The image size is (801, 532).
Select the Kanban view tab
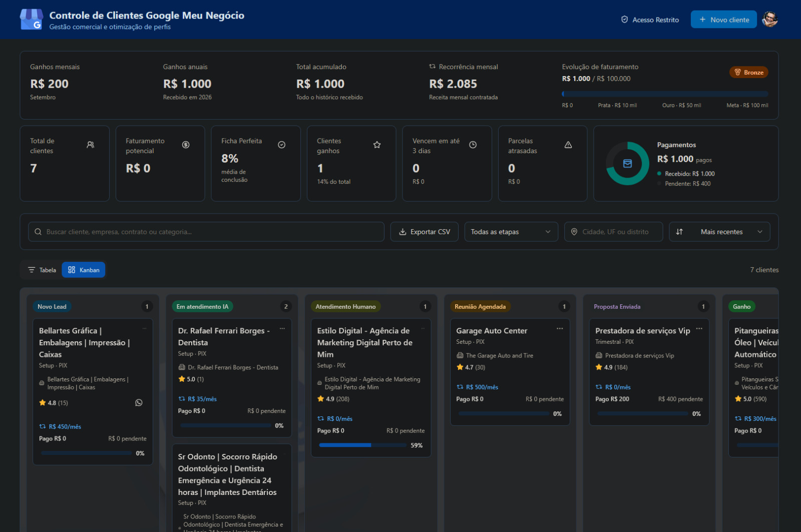coord(84,270)
